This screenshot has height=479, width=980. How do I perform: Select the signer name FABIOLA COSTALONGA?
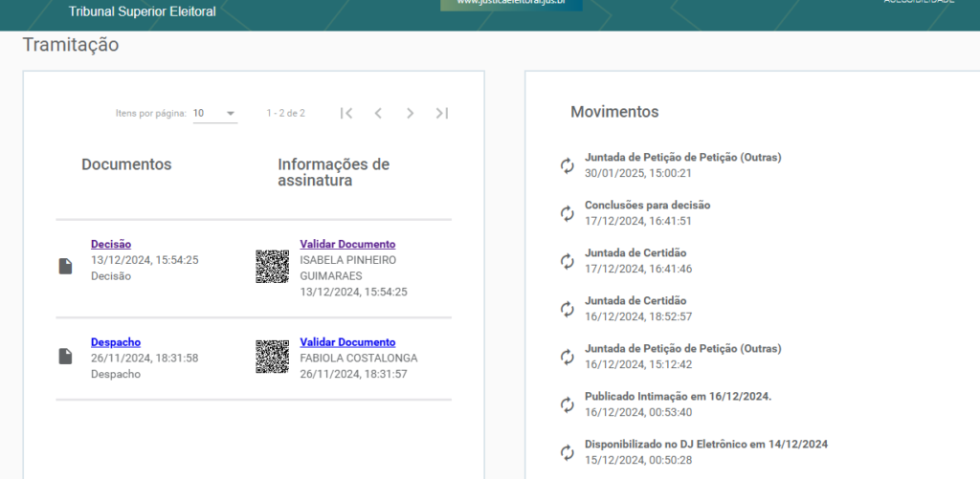(x=359, y=359)
